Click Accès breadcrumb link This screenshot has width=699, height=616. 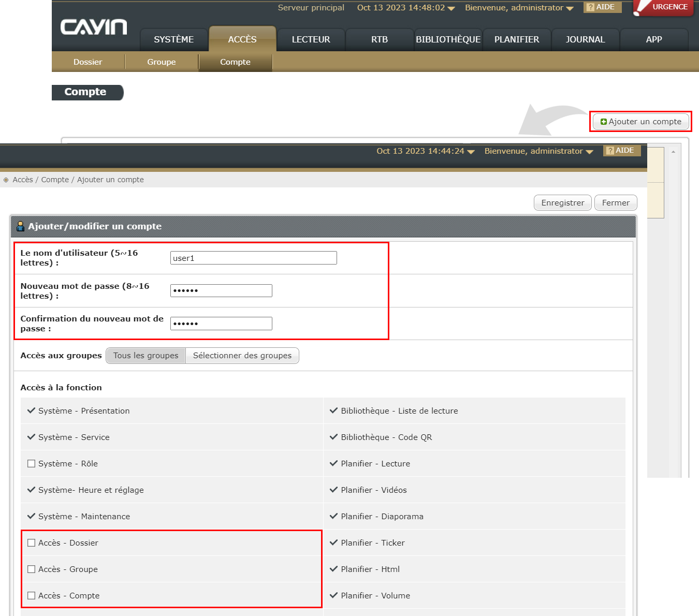point(23,180)
